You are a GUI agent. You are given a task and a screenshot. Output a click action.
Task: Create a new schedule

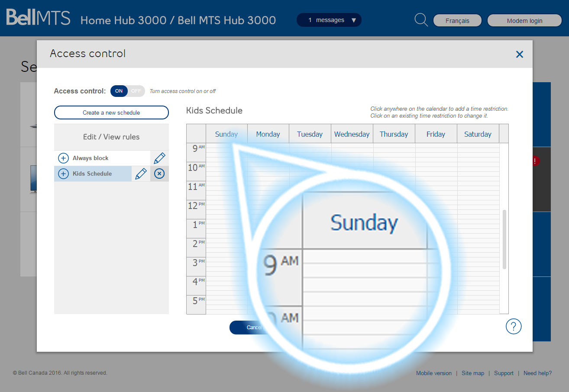point(111,112)
